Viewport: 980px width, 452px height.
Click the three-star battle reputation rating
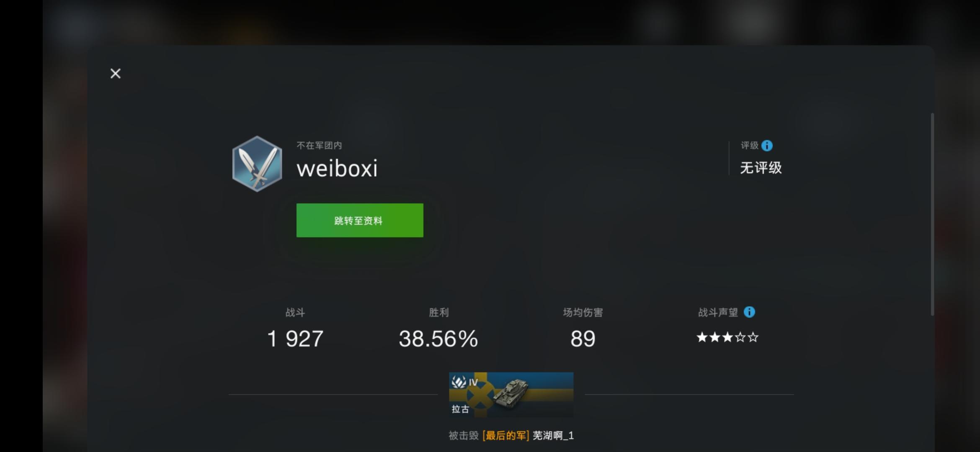pyautogui.click(x=727, y=337)
